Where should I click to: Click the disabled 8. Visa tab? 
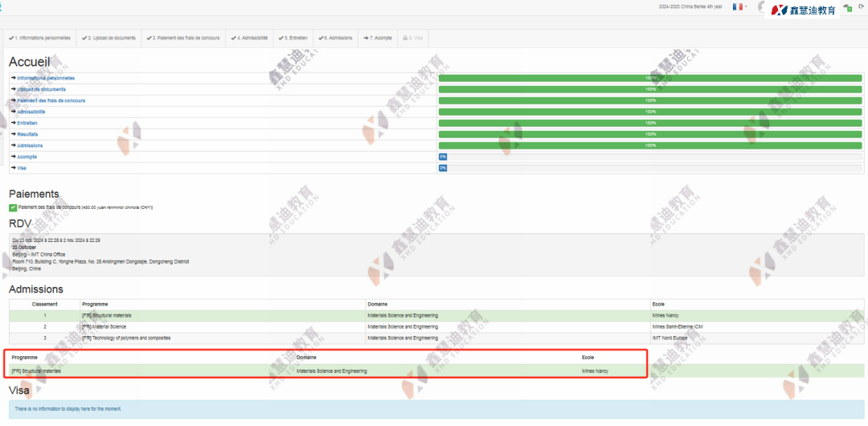412,39
